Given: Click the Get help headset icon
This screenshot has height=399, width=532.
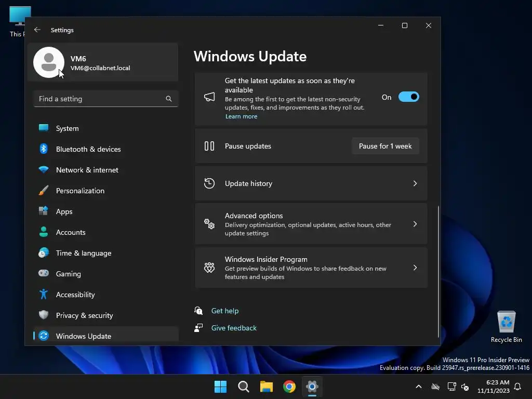Looking at the screenshot, I should click(198, 311).
